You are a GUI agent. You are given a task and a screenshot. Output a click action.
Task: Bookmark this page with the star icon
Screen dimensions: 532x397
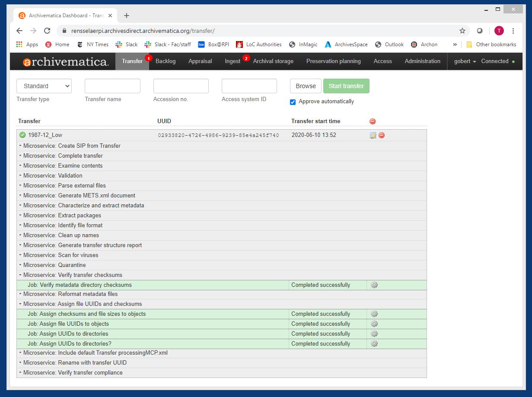(462, 31)
